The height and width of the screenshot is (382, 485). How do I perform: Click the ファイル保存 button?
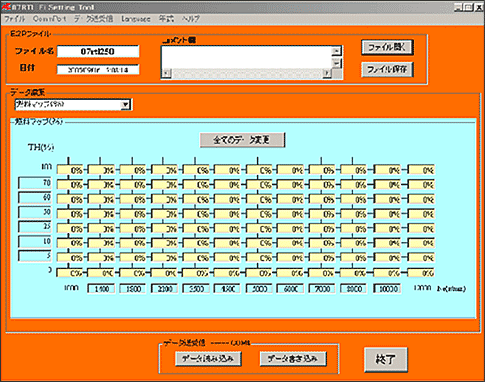coord(387,69)
